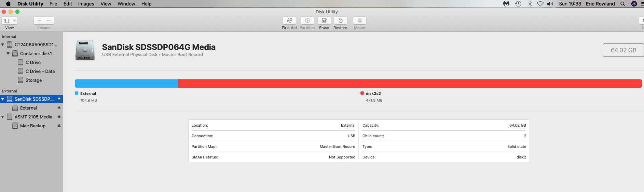Screen dimensions: 644x192
Task: Click the red disk2s2 legend swatch
Action: pos(362,93)
